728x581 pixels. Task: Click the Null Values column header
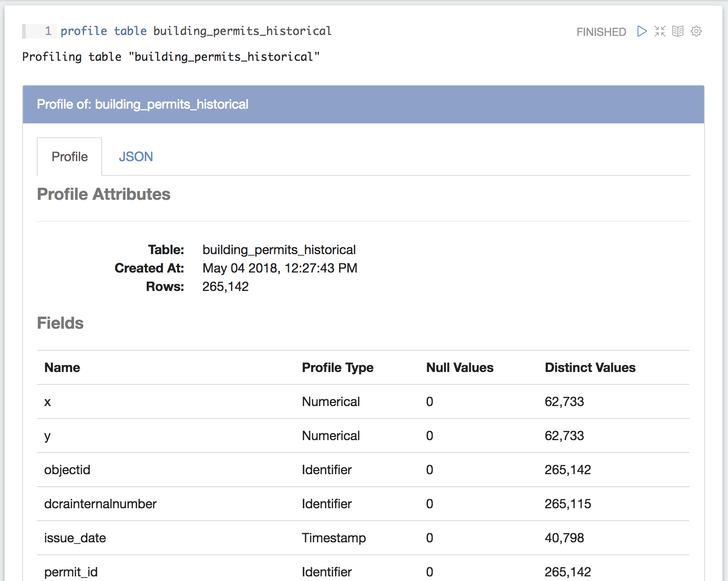(460, 367)
